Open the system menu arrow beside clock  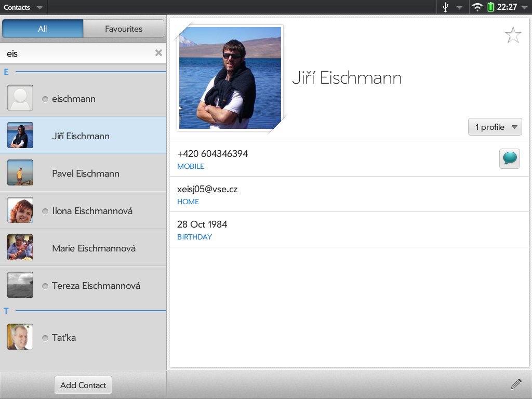pos(524,7)
